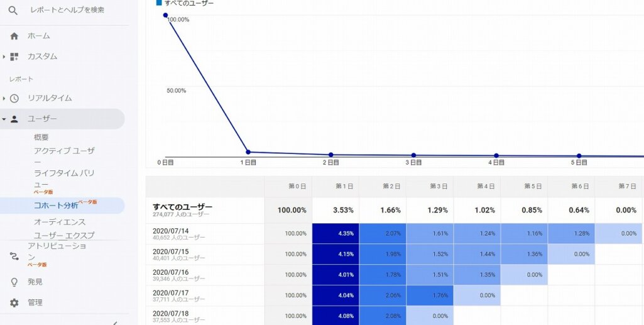Screen dimensions: 644x325
Task: Click the 発見 lightbulb icon
Action: click(x=14, y=282)
